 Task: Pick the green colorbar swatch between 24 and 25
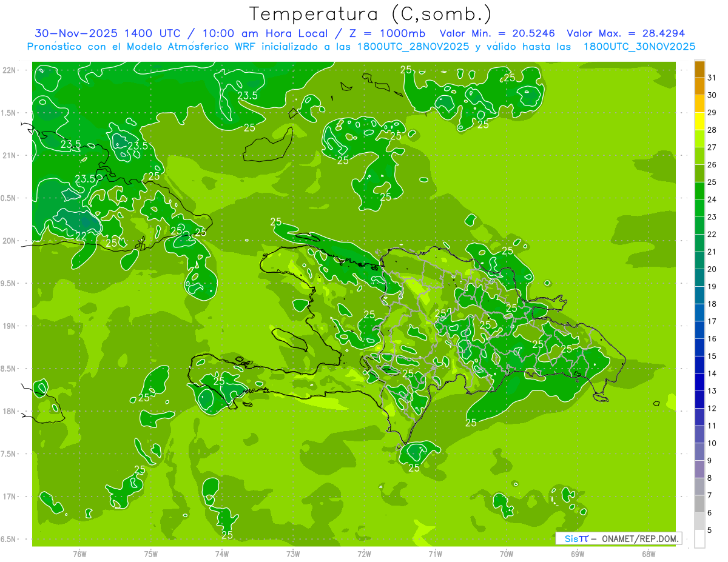click(699, 191)
